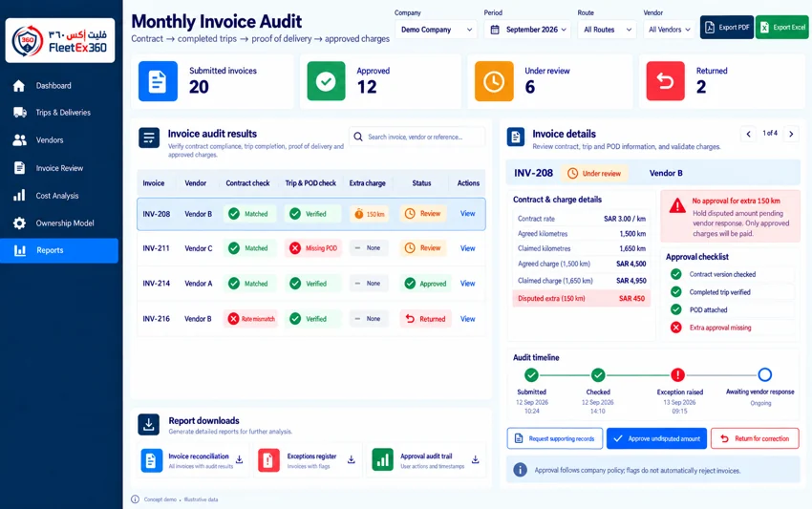
Task: Download the Invoice reconciliation report
Action: coord(239,459)
